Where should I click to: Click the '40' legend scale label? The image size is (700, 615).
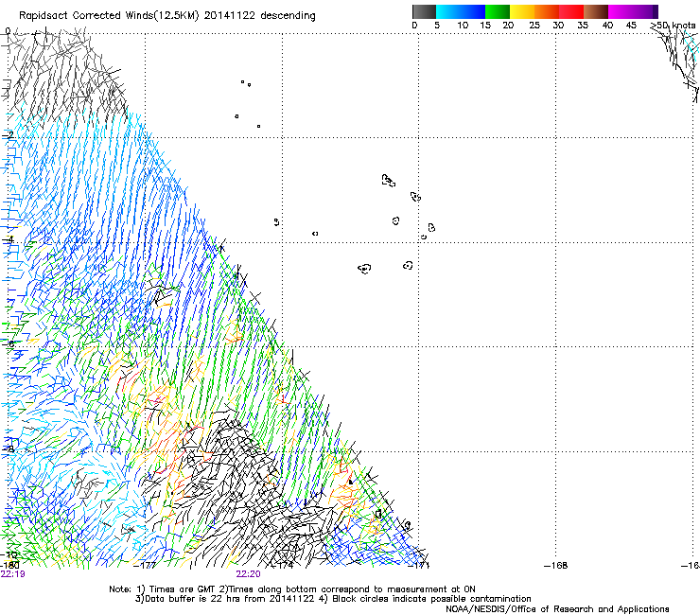[x=607, y=26]
